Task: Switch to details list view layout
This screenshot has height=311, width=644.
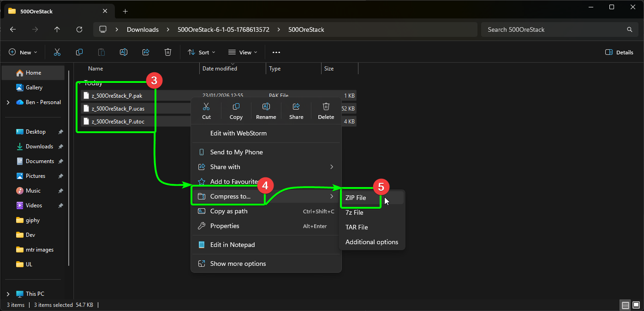Action: point(625,305)
